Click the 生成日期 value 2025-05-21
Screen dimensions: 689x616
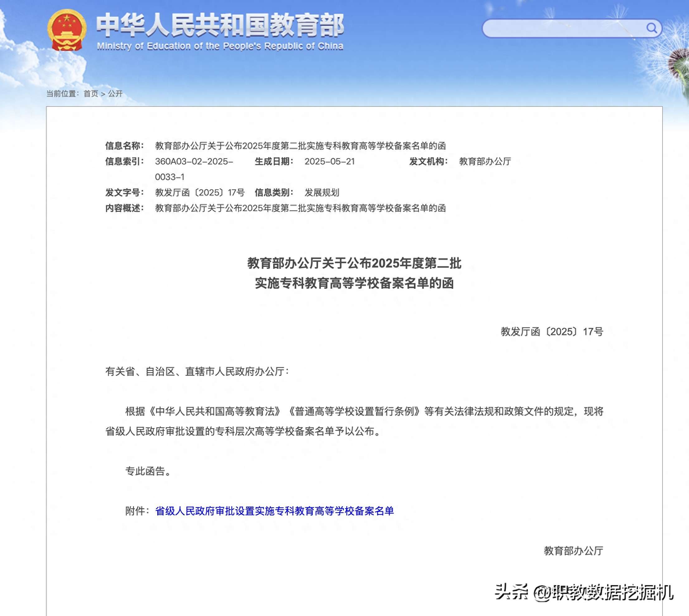330,161
